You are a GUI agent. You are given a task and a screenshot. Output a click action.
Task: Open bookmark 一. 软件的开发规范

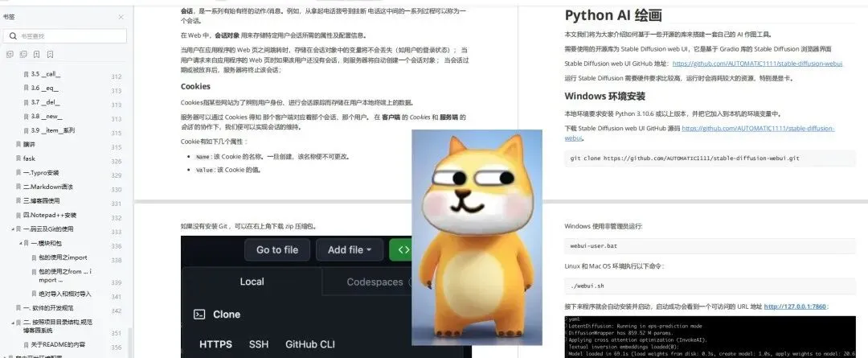point(48,308)
